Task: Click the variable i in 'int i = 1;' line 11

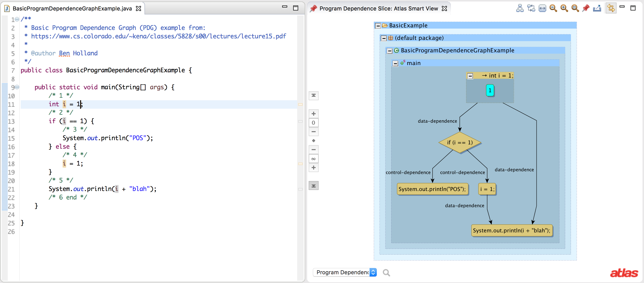Action: (x=64, y=104)
